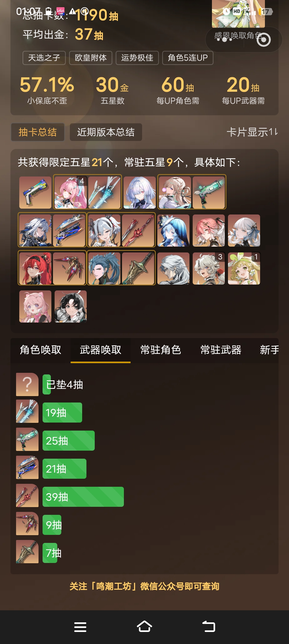The image size is (289, 644).
Task: Select the red sword icon beside 39抽
Action: [27, 495]
